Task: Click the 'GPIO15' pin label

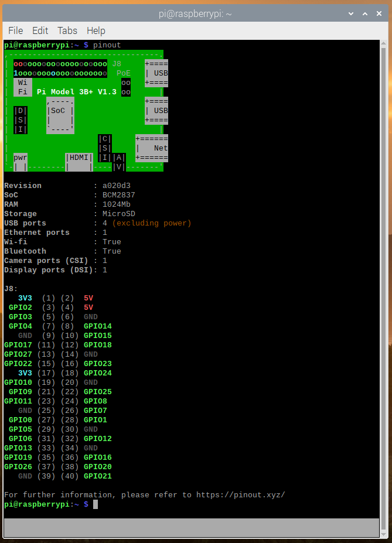Action: (98, 336)
